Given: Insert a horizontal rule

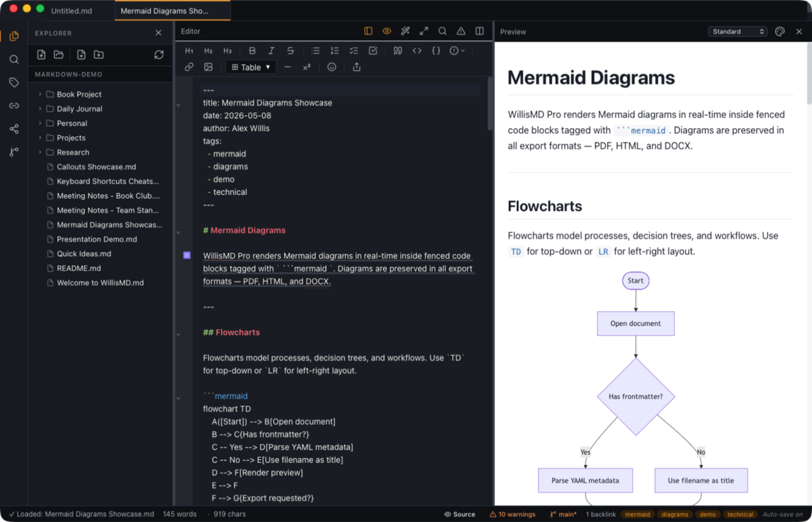Looking at the screenshot, I should click(287, 67).
